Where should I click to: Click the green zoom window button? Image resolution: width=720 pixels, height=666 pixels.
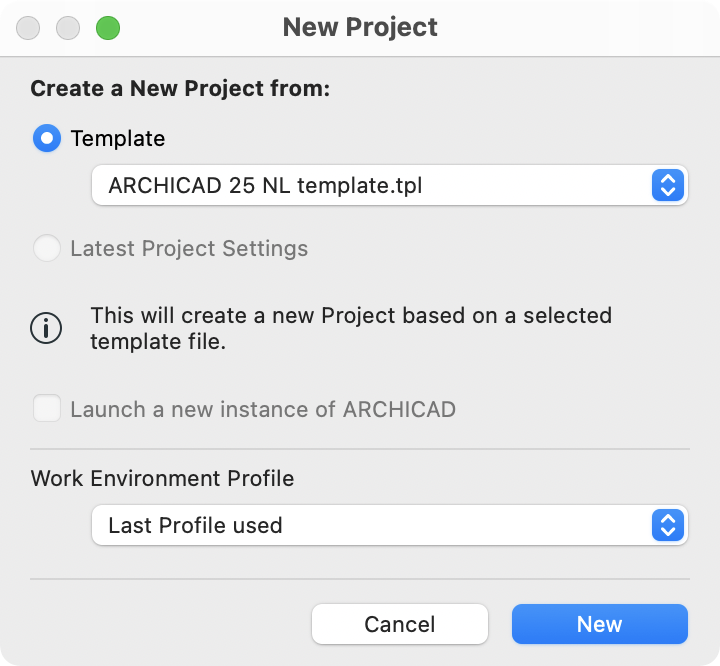click(x=108, y=28)
